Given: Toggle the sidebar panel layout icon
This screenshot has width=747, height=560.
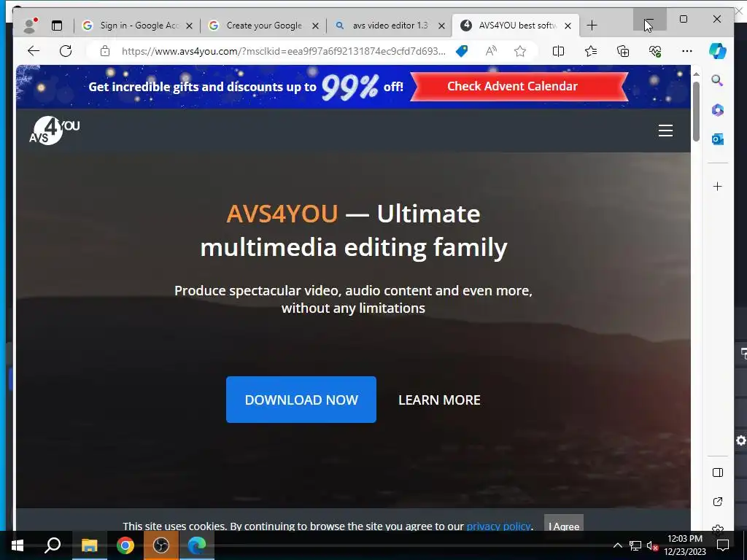Looking at the screenshot, I should point(718,472).
